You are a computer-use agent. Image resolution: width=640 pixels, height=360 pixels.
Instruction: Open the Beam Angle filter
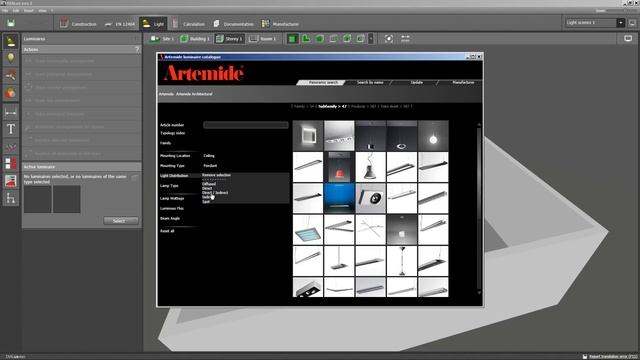tap(170, 219)
